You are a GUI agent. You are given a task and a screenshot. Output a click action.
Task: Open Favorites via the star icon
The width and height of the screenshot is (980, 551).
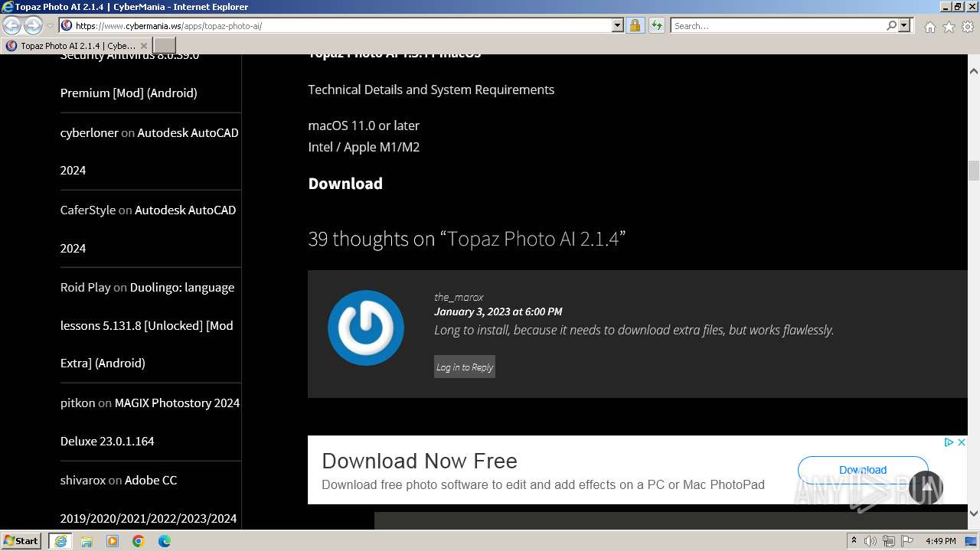(949, 27)
